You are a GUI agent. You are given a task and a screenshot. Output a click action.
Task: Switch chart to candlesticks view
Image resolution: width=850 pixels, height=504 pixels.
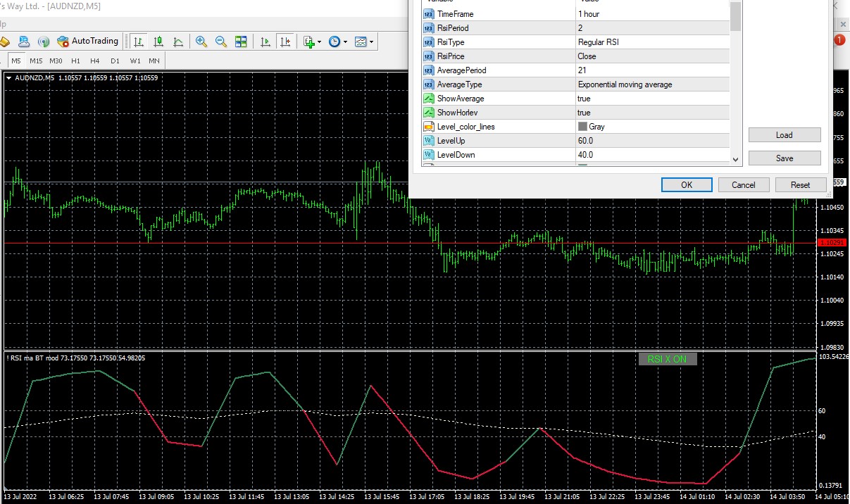pos(158,42)
